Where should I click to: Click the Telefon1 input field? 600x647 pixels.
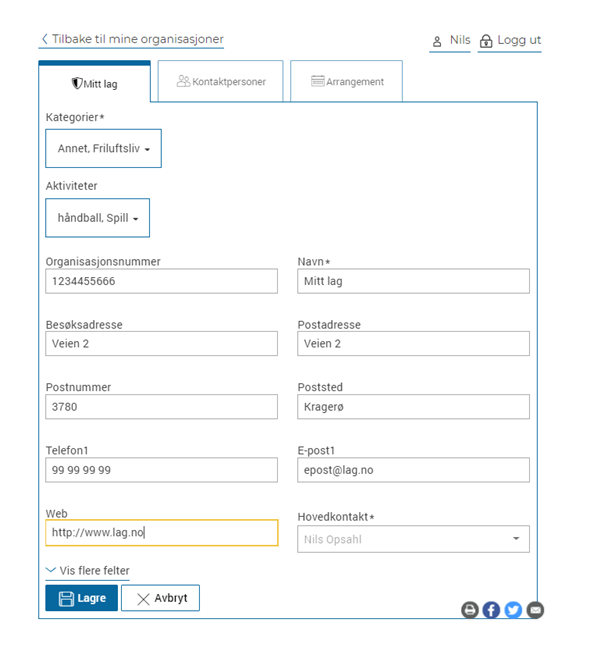point(161,470)
